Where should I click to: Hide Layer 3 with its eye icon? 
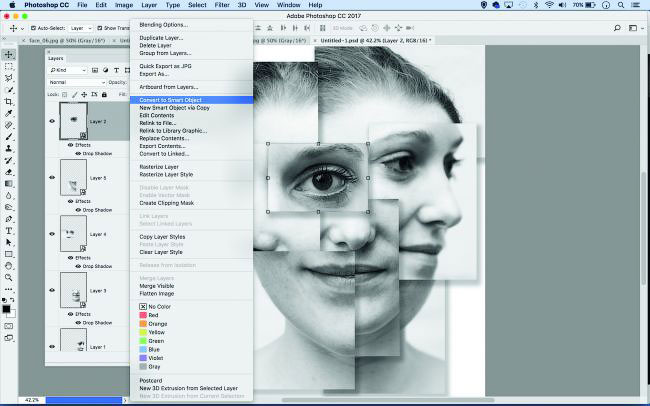[52, 290]
